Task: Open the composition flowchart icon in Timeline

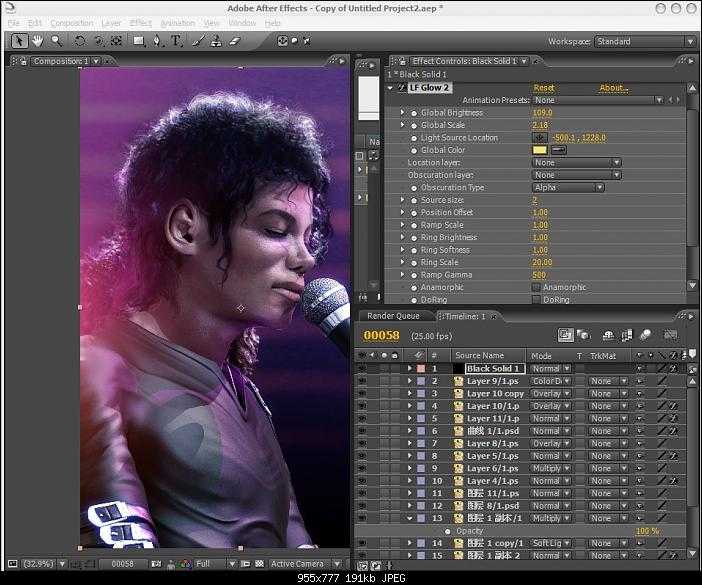Action: [565, 335]
